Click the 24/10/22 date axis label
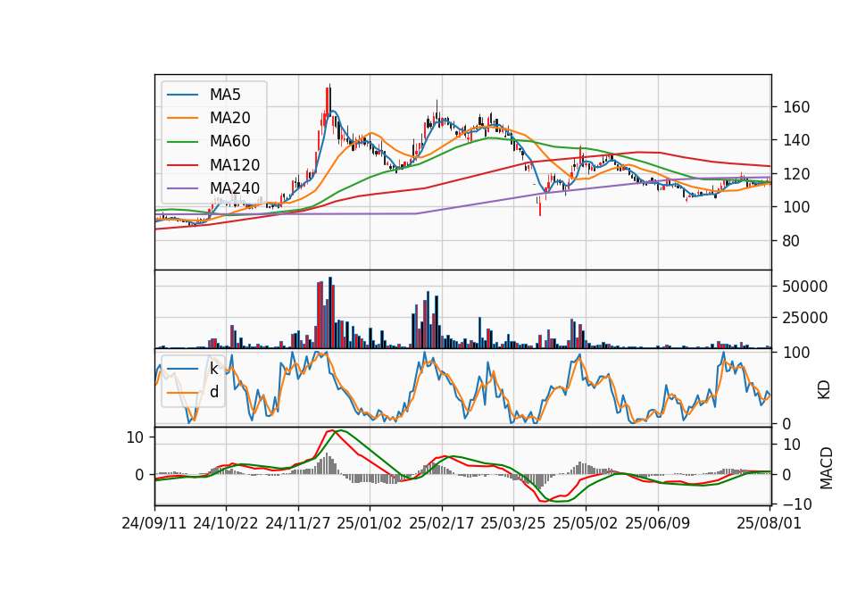 [x=226, y=523]
